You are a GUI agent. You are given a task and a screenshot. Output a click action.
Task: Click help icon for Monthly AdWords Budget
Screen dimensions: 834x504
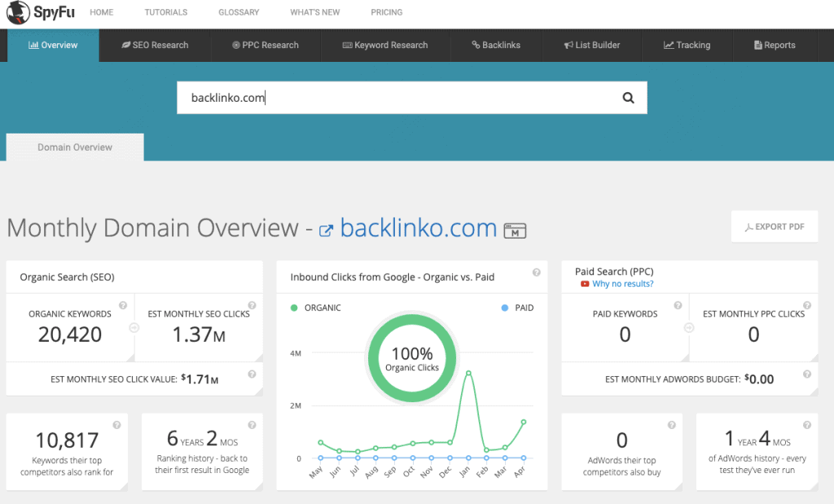807,375
